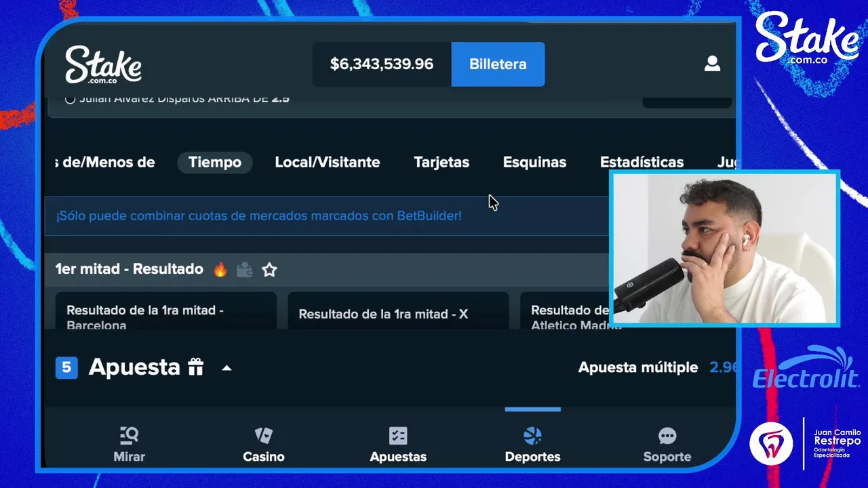Viewport: 868px width, 488px height.
Task: Favorite 1er mitad - Resultado with star
Action: [269, 270]
